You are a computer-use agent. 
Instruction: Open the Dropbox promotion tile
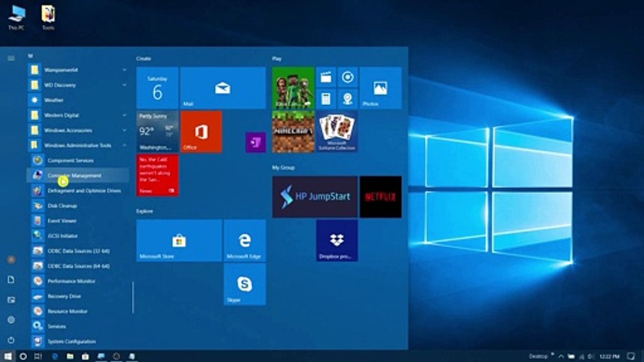point(337,240)
